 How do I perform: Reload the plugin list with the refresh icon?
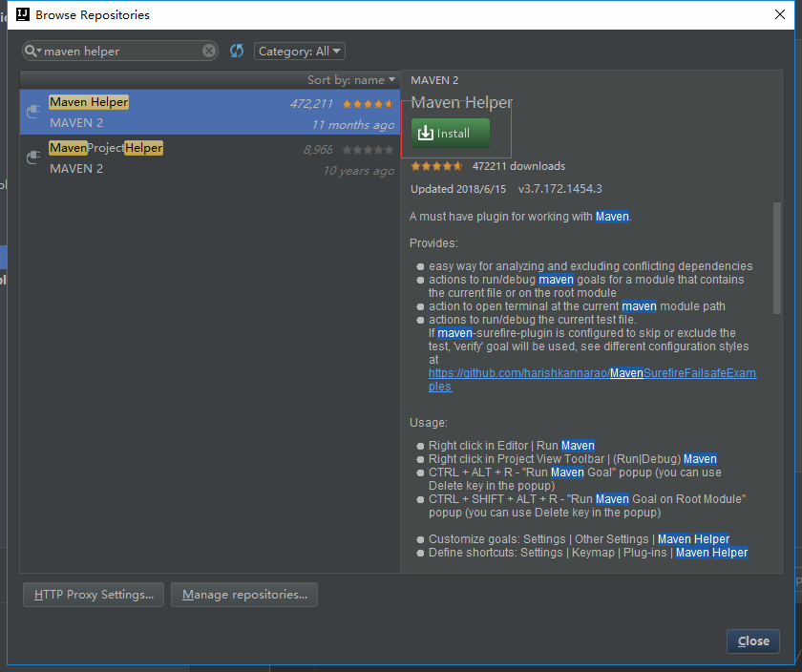click(x=237, y=51)
